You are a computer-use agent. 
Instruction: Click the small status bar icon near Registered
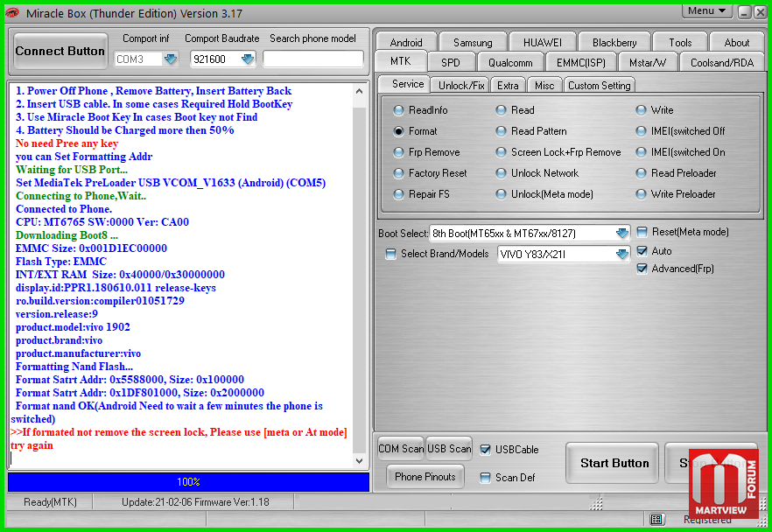[x=657, y=520]
